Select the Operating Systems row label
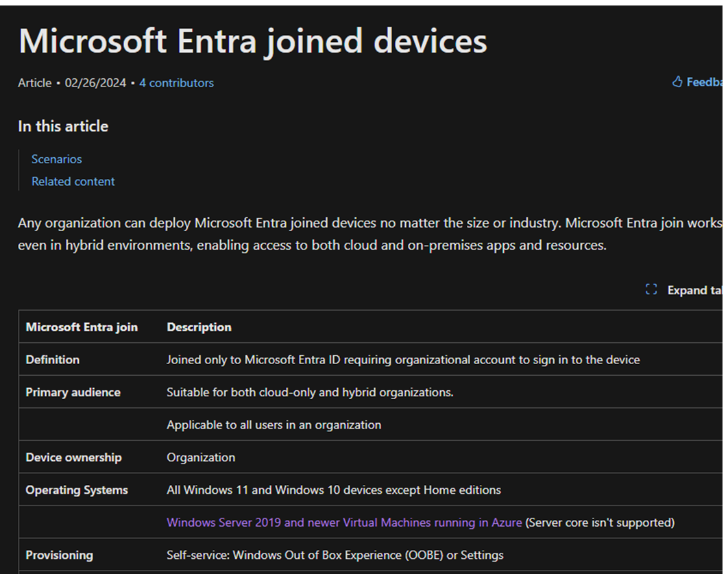728x574 pixels. click(x=77, y=490)
